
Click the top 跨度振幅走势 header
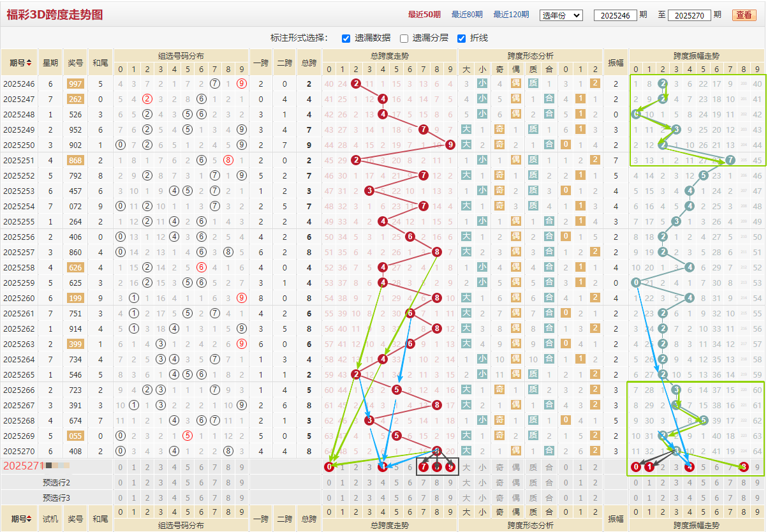point(696,56)
